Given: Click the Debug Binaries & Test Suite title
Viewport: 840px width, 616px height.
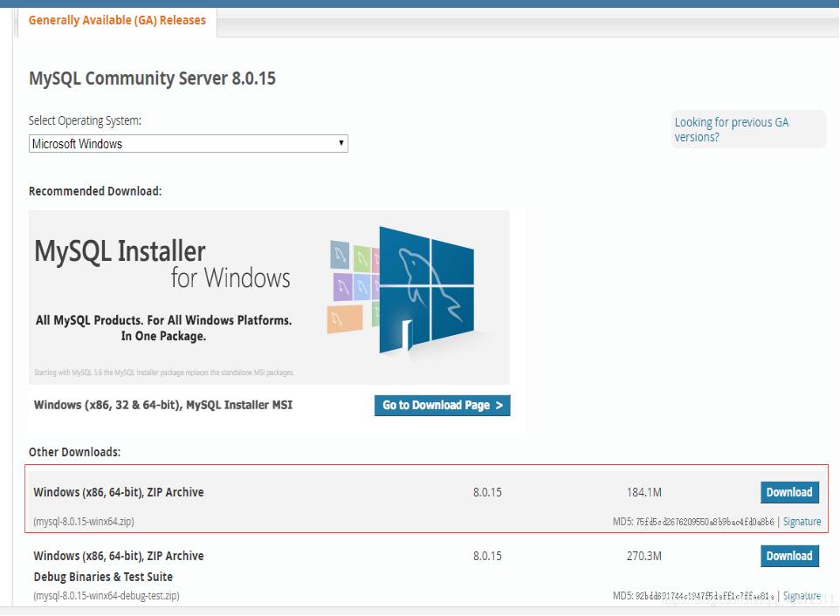Looking at the screenshot, I should (x=103, y=577).
